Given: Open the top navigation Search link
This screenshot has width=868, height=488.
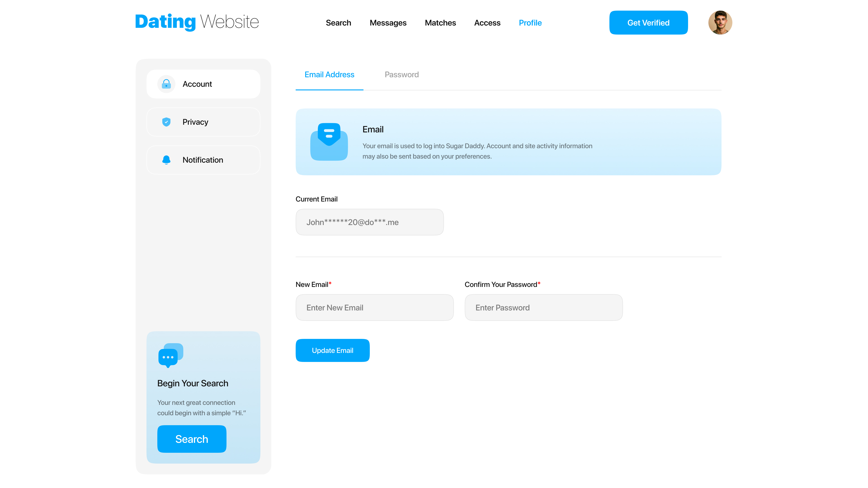Looking at the screenshot, I should pos(338,23).
